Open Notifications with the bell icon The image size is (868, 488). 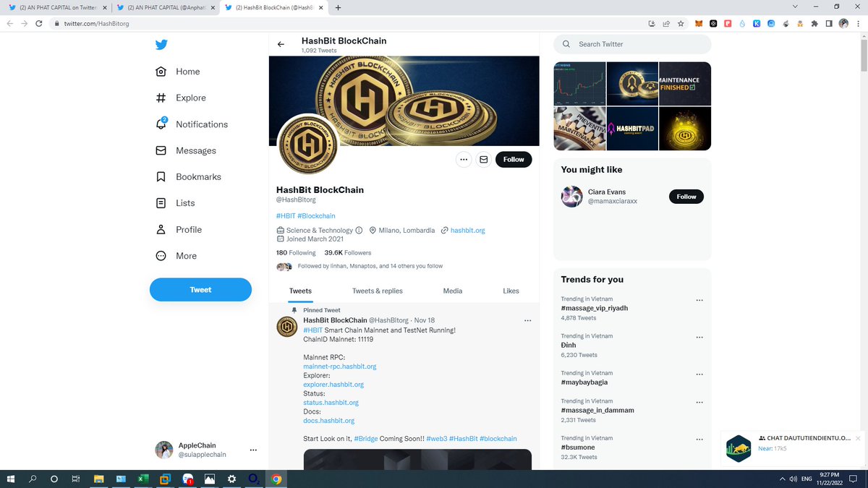click(192, 124)
